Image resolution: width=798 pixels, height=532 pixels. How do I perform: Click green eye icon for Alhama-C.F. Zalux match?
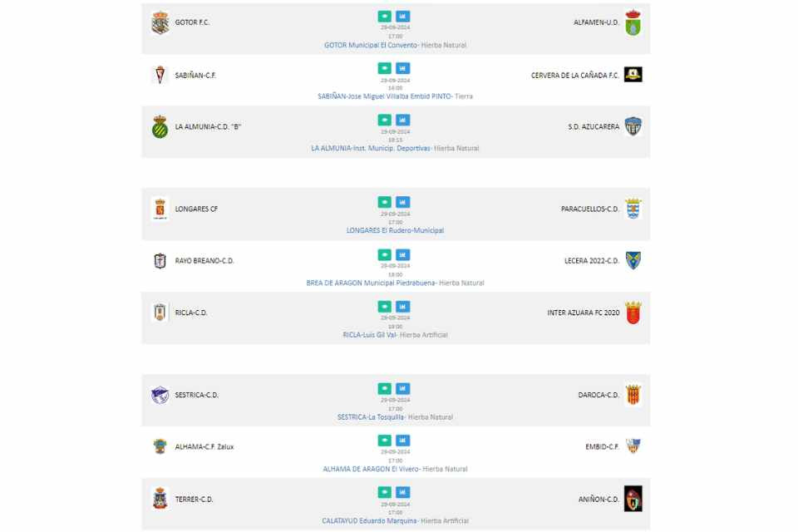[x=385, y=441]
